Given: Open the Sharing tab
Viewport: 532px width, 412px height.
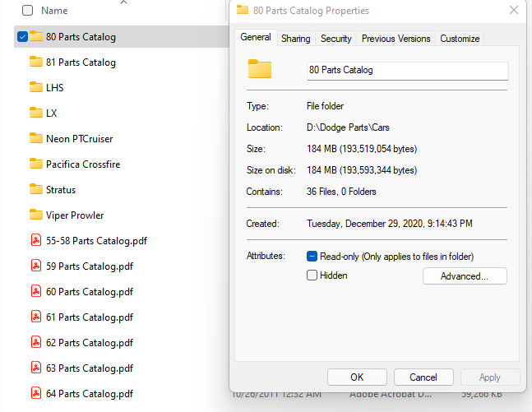Looking at the screenshot, I should (x=295, y=39).
